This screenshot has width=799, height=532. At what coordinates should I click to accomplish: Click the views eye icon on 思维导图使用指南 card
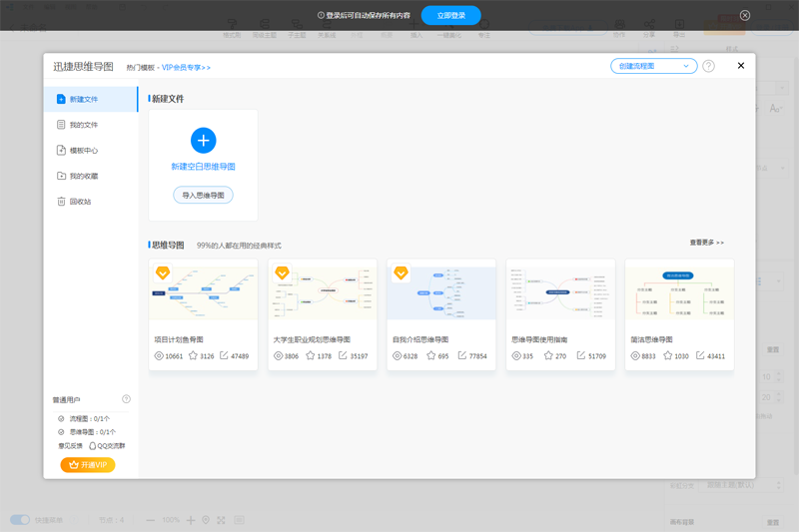(x=516, y=355)
